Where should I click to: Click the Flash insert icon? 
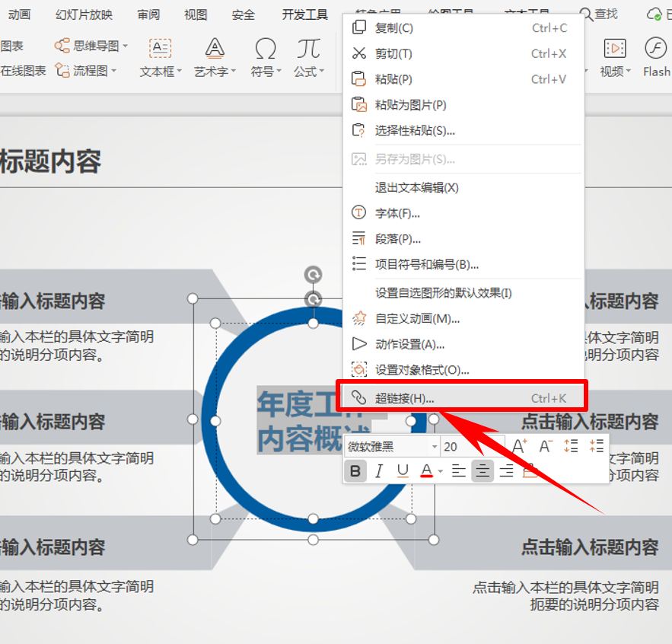click(656, 48)
